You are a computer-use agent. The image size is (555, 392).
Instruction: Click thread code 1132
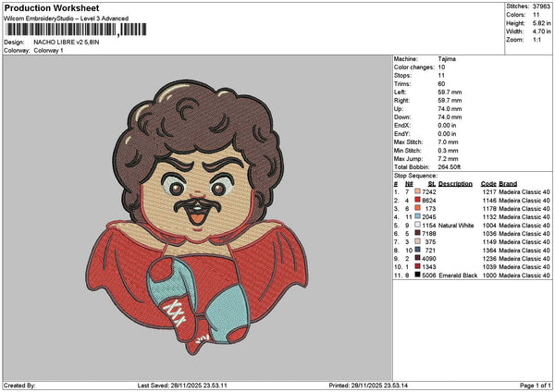coord(489,217)
